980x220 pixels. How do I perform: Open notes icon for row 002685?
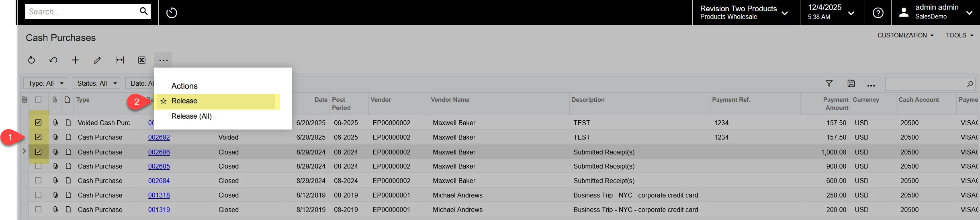pos(68,166)
